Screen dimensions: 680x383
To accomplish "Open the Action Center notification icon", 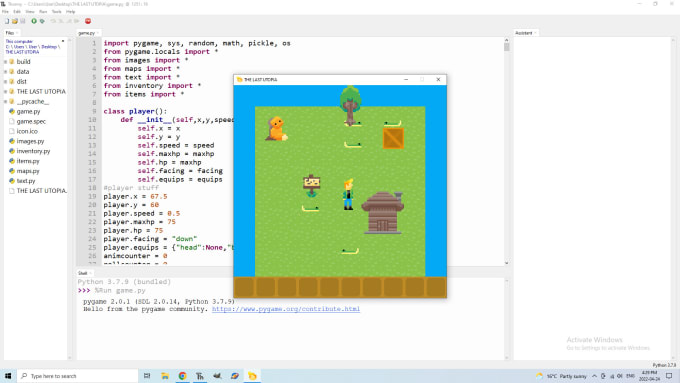I will tap(669, 376).
